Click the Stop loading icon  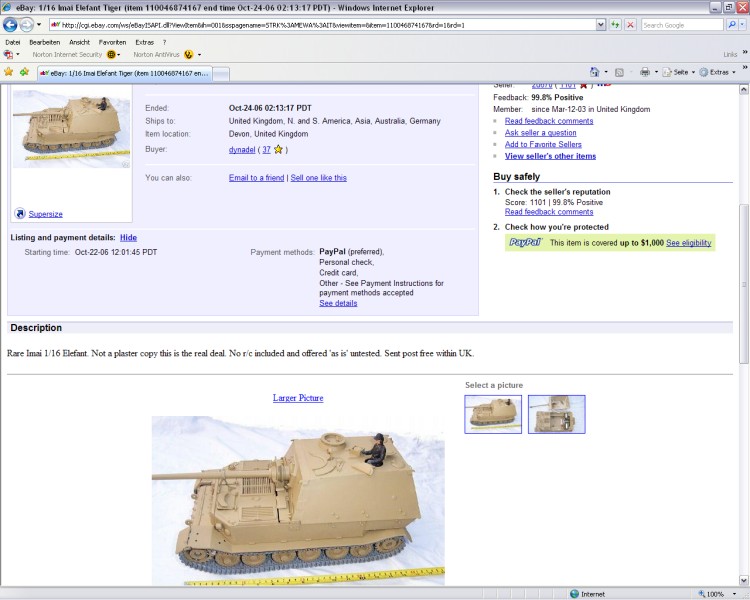pyautogui.click(x=630, y=25)
